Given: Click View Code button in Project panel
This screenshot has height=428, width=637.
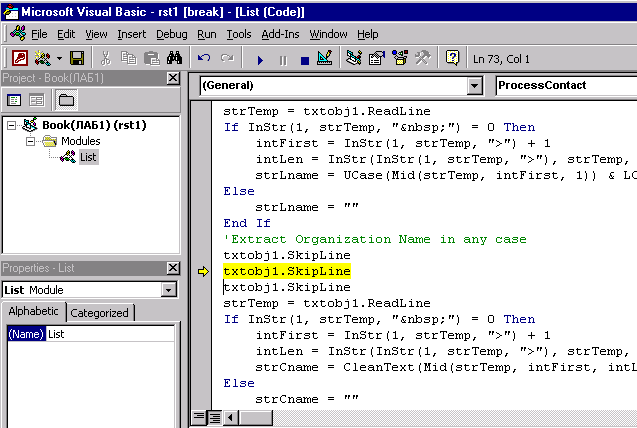Looking at the screenshot, I should click(15, 100).
